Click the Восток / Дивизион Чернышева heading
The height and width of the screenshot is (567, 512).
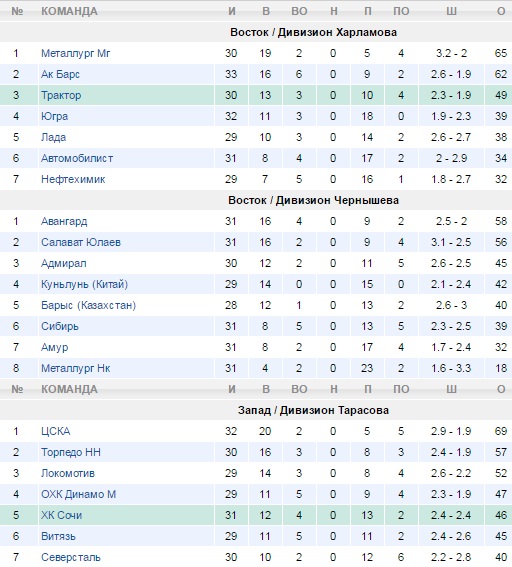(x=313, y=200)
